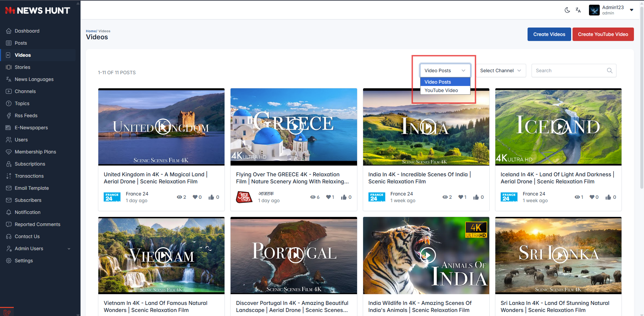This screenshot has width=644, height=316.
Task: Choose YouTube Video option in dropdown list
Action: click(x=445, y=90)
